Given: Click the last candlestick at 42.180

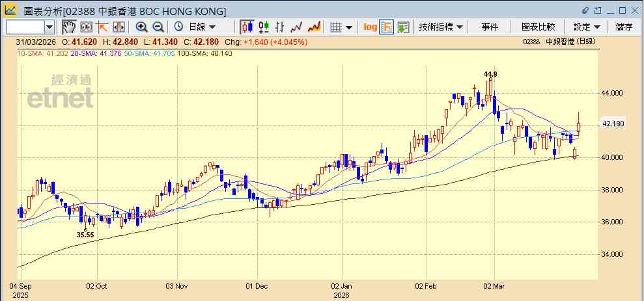Looking at the screenshot, I should tap(579, 124).
